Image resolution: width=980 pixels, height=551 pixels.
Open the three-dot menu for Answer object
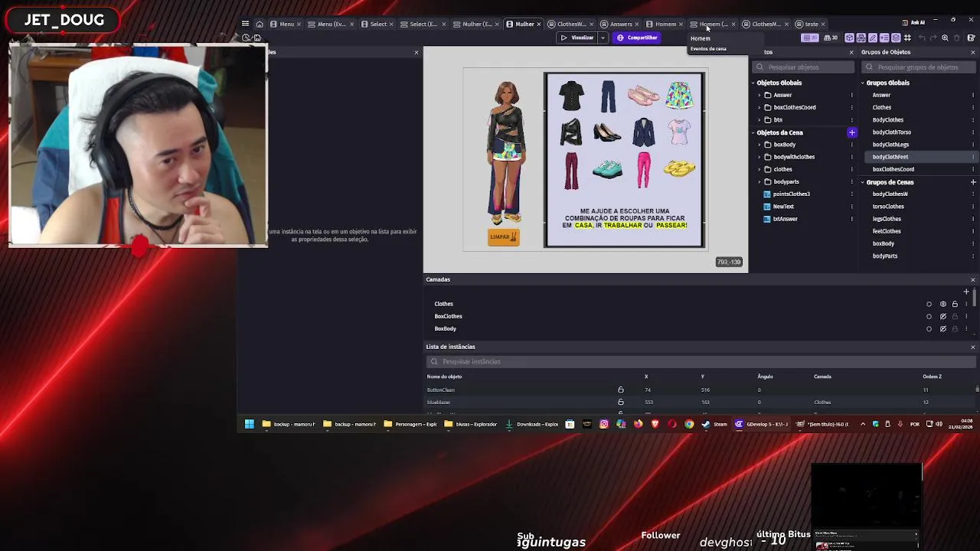click(851, 95)
